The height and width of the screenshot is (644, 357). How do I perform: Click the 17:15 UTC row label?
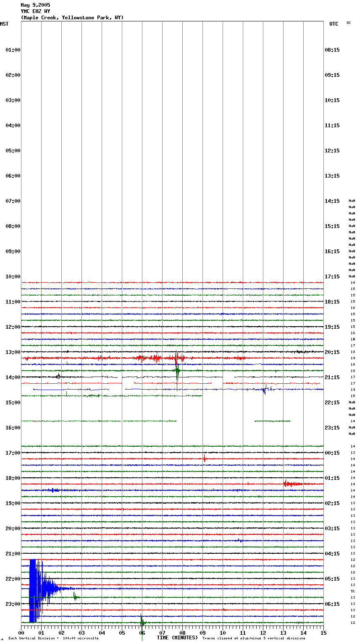click(x=332, y=277)
